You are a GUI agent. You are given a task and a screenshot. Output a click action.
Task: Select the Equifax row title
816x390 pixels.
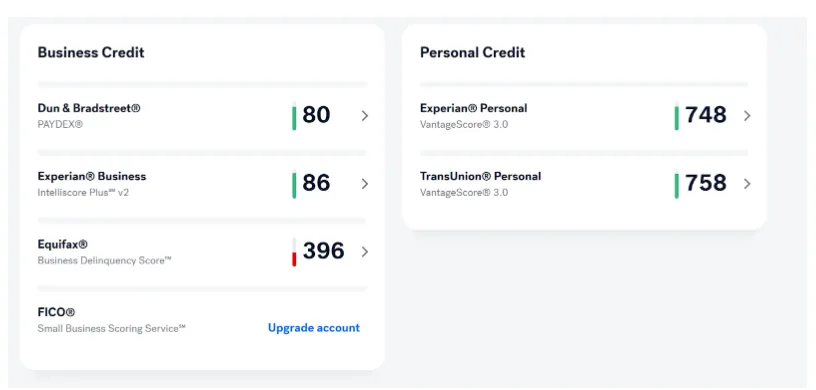click(62, 244)
